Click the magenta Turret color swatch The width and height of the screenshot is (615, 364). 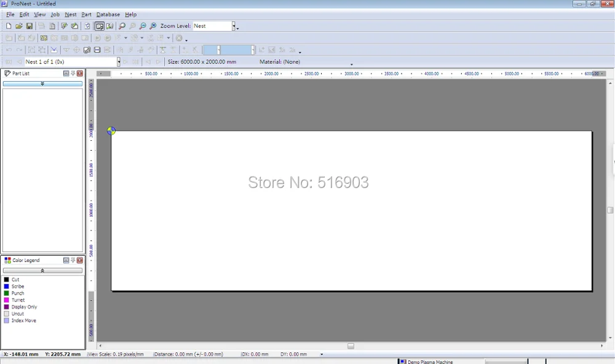click(6, 300)
